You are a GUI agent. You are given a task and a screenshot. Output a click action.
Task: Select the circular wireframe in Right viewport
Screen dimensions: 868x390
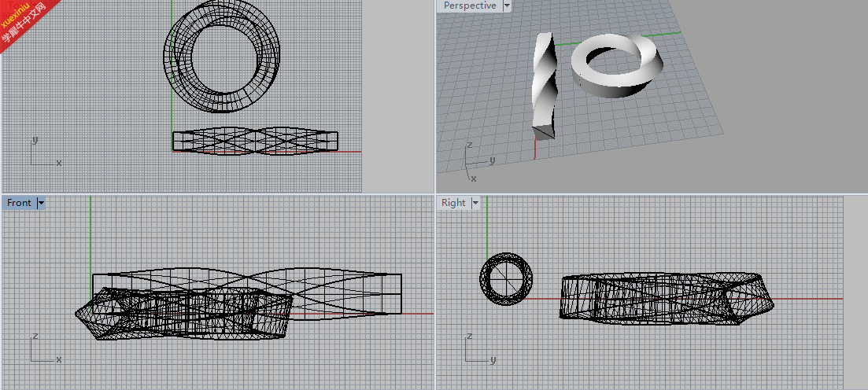tap(506, 279)
